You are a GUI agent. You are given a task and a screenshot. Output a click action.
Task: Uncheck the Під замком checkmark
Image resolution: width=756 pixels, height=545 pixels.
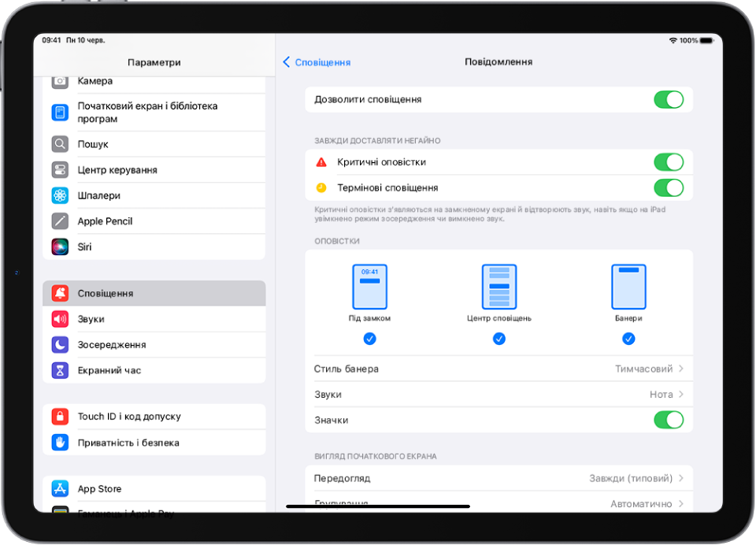tap(370, 339)
